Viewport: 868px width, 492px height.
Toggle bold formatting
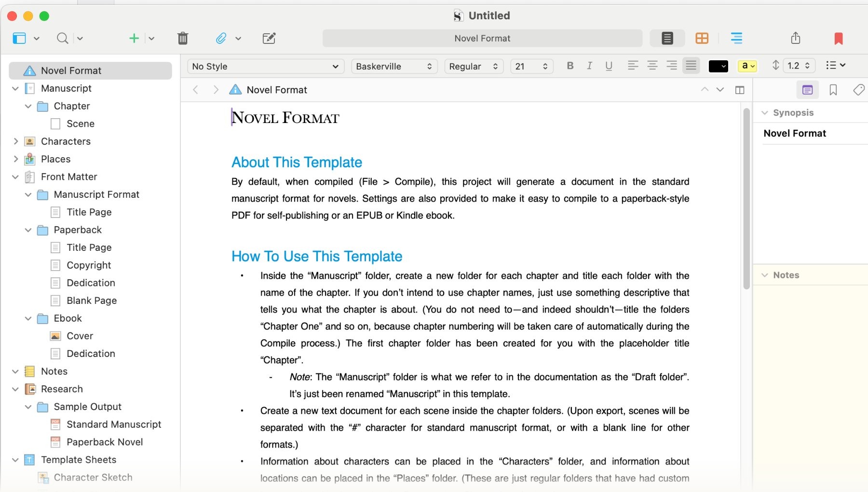pos(570,66)
